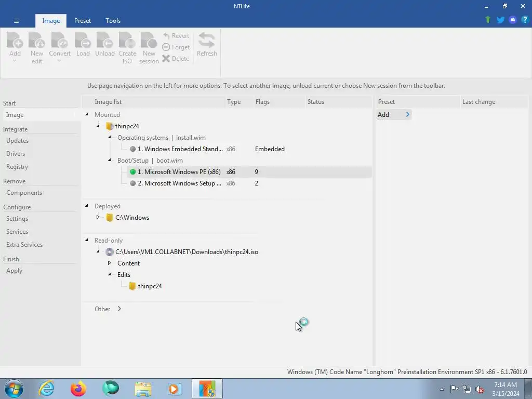Collapse the Edits node
532x399 pixels.
click(x=110, y=274)
